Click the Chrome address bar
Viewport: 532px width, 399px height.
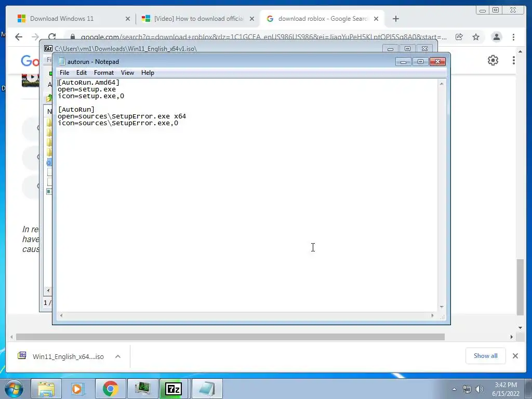(263, 37)
